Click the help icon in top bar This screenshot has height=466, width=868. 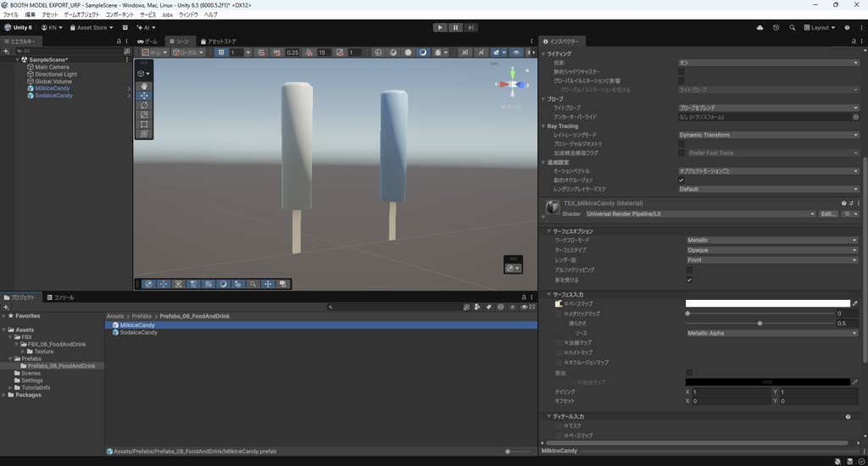coord(847,28)
